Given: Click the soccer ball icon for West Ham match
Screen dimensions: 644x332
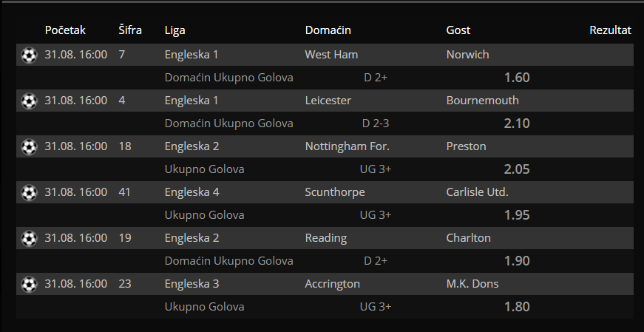Looking at the screenshot, I should 29,55.
